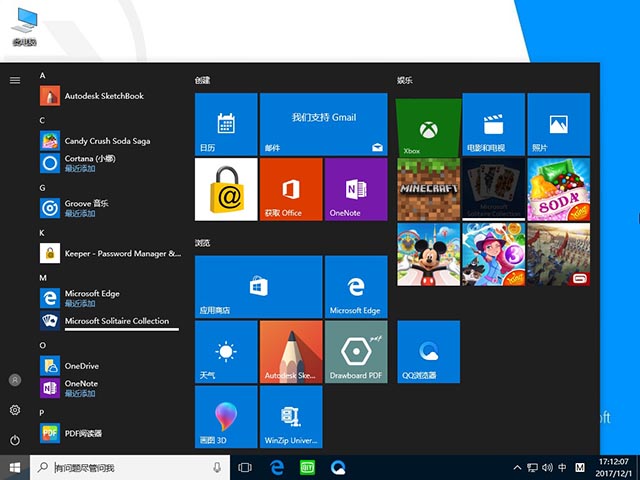The height and width of the screenshot is (480, 640).
Task: Click the 娱乐 tile group title
Action: coord(405,80)
